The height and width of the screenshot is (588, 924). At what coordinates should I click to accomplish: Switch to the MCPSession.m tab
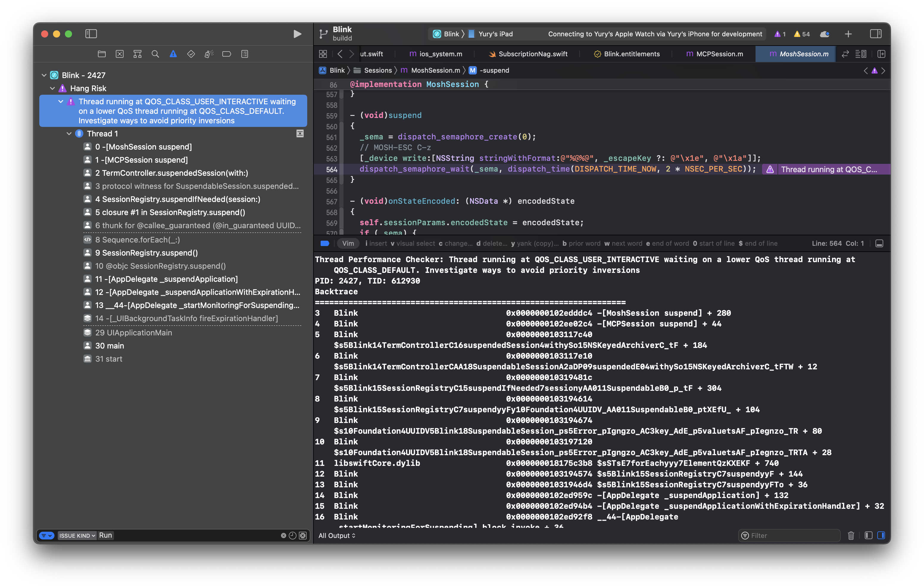tap(714, 54)
